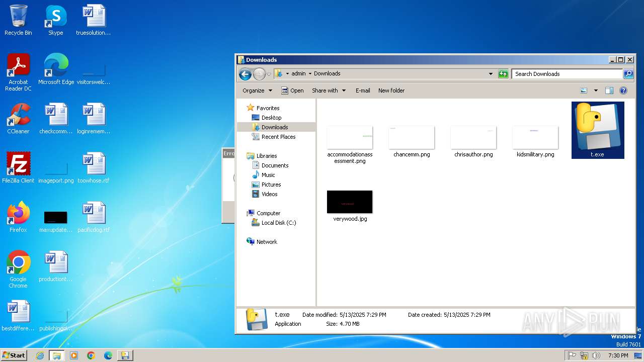Open CCleaner desktop shortcut
This screenshot has height=362, width=644.
[x=18, y=119]
